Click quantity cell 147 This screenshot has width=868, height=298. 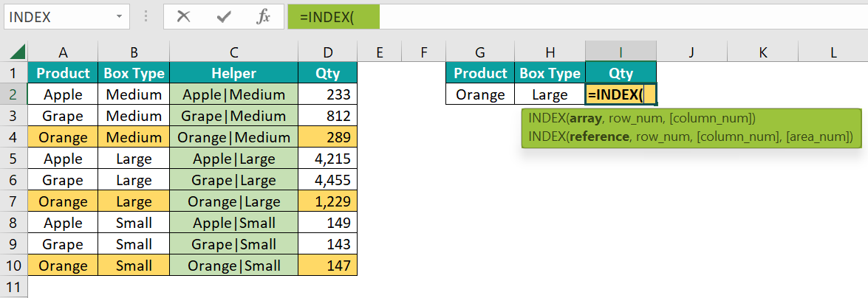pyautogui.click(x=328, y=266)
